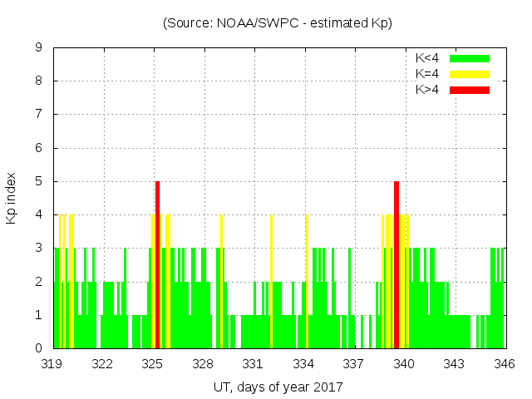
Task: Click the x-axis tick label 331
Action: 254,364
